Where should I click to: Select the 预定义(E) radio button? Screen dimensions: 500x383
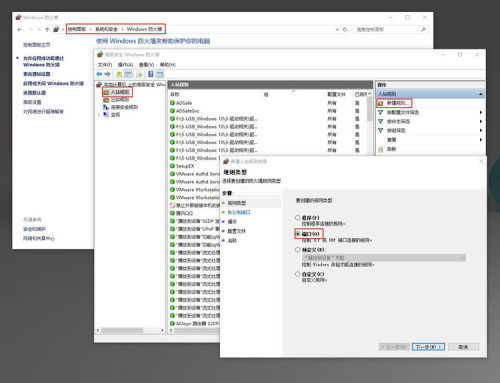(x=298, y=249)
